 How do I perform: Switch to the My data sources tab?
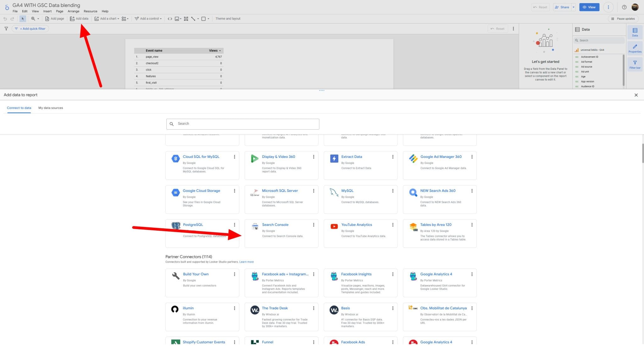(x=50, y=108)
